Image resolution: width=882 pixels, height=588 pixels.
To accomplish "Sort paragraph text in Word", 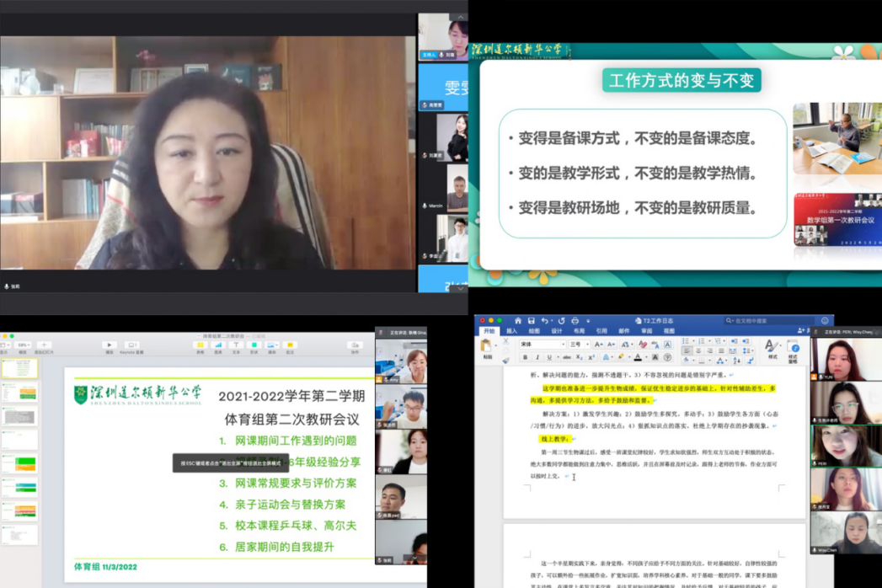I will pyautogui.click(x=737, y=360).
